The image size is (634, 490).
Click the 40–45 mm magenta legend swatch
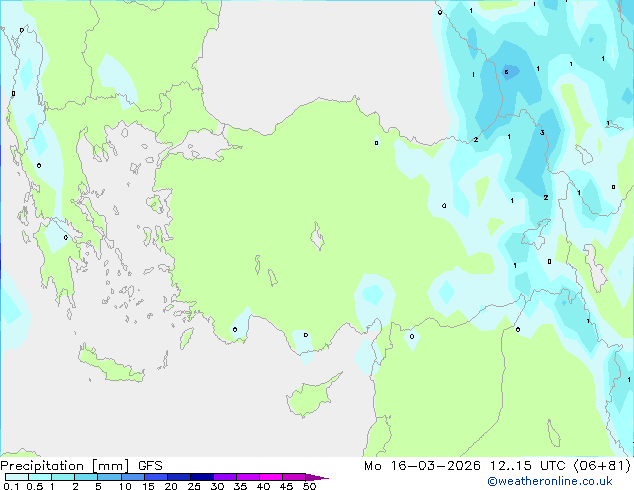271,477
